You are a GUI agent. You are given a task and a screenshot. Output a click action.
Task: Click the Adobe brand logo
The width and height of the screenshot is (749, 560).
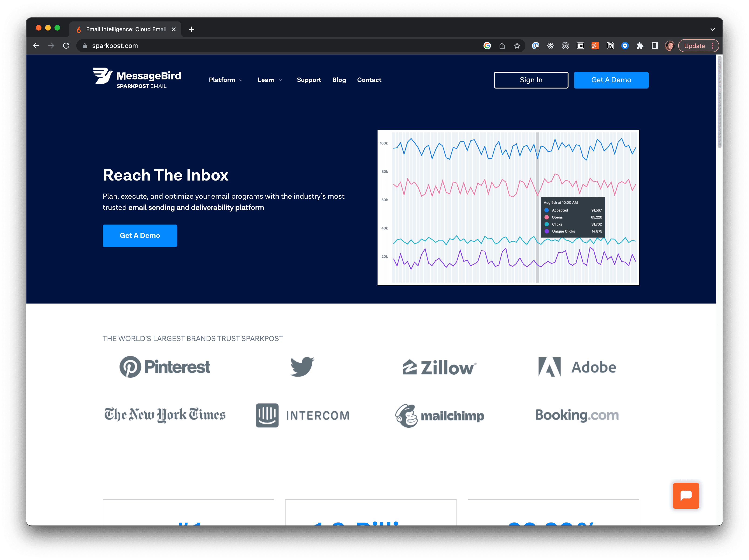point(577,367)
